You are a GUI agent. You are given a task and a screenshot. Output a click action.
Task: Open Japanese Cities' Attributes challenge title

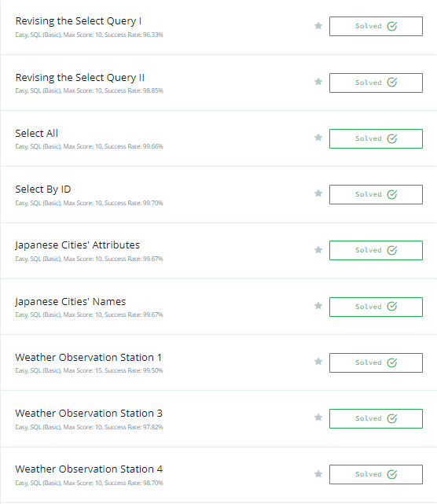coord(78,245)
